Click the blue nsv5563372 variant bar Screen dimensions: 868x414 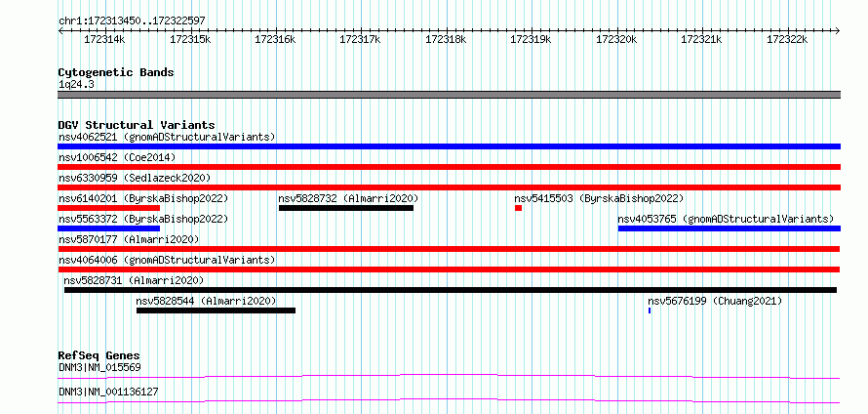tap(108, 228)
